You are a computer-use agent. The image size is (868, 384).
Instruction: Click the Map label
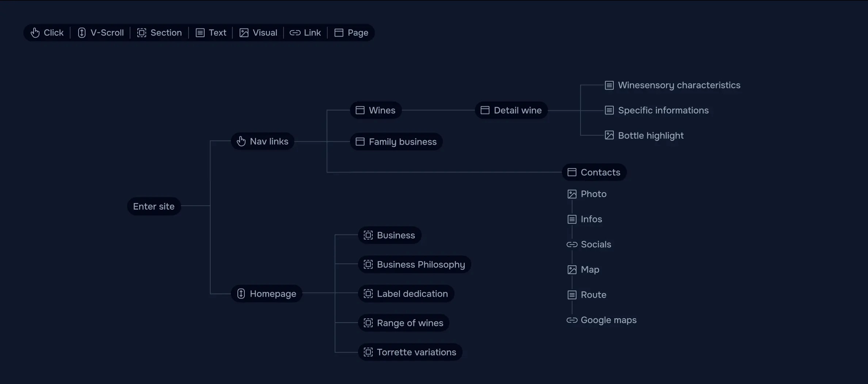[590, 270]
